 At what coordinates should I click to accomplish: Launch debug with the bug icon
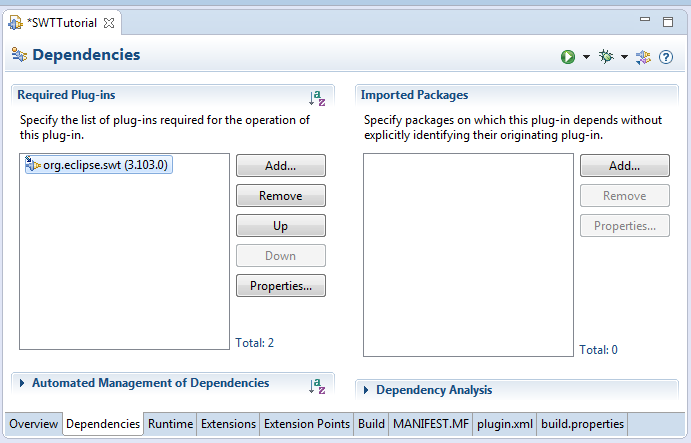[x=606, y=56]
